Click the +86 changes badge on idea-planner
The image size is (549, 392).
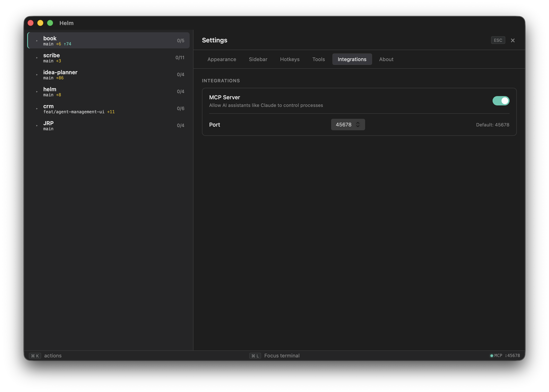point(60,78)
